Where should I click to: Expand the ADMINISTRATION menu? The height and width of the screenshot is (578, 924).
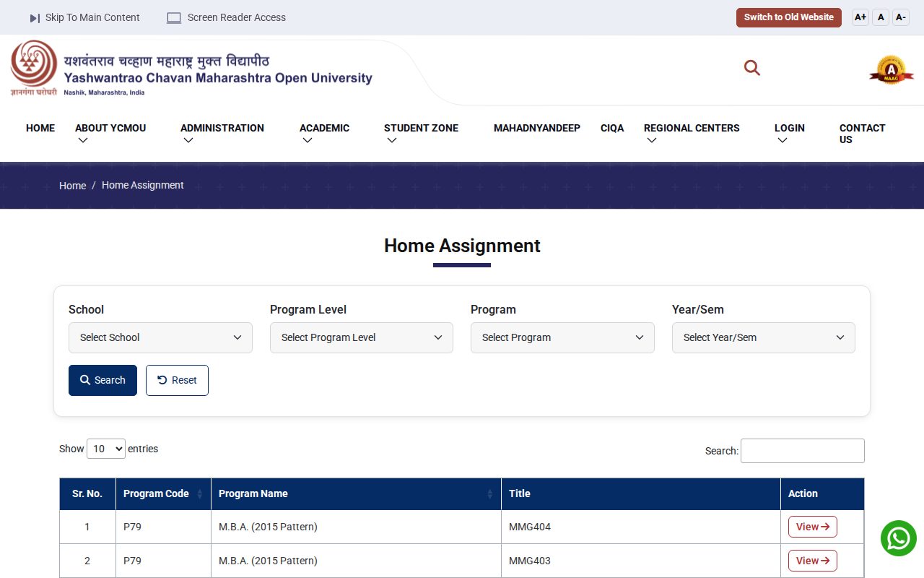222,134
